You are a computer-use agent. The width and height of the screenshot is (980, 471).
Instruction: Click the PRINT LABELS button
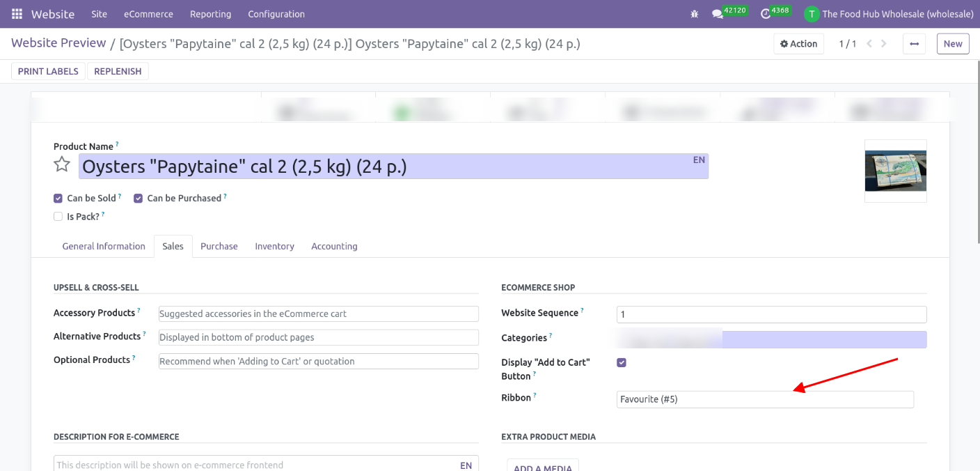coord(48,71)
